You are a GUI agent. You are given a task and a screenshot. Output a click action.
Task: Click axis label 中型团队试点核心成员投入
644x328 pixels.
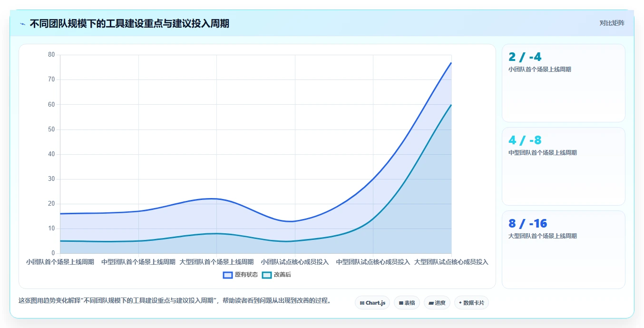(373, 262)
